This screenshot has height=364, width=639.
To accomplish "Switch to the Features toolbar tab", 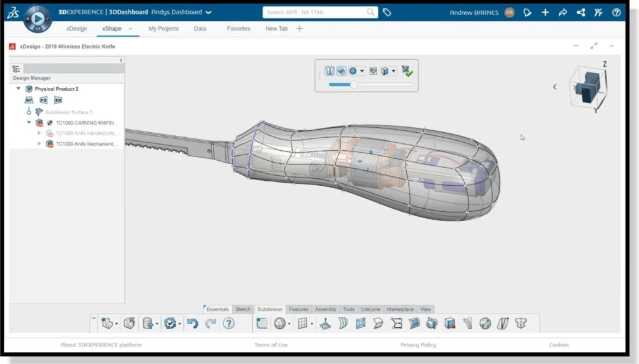I will (298, 309).
